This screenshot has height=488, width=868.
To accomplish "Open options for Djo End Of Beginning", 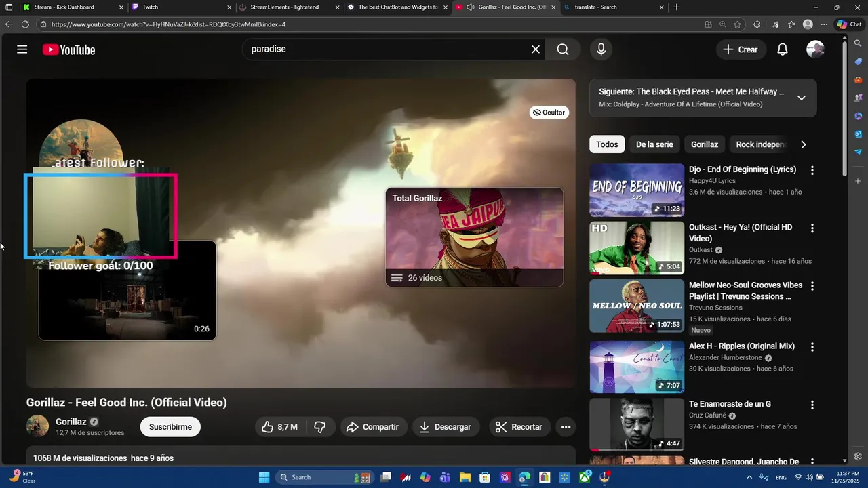I will click(812, 170).
